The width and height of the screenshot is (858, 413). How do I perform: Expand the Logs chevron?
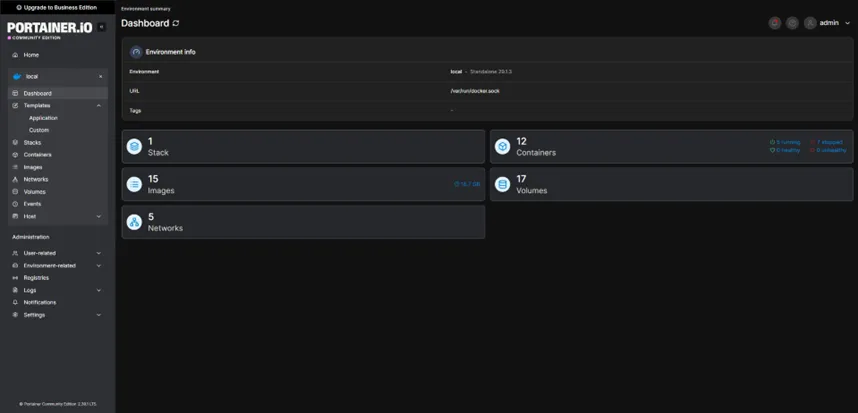(x=98, y=290)
